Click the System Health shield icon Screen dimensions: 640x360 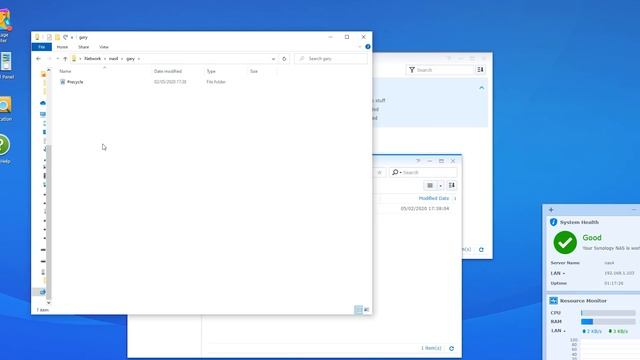point(553,222)
